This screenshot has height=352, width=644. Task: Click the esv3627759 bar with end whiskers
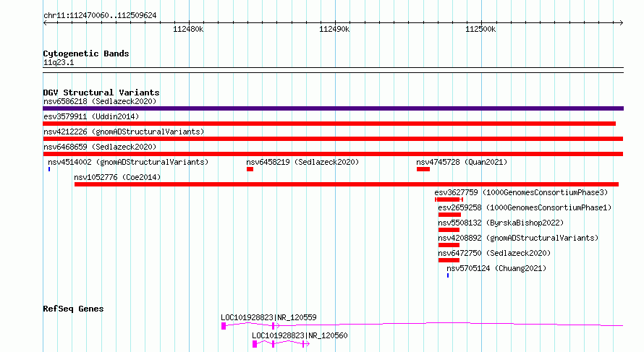(x=449, y=199)
